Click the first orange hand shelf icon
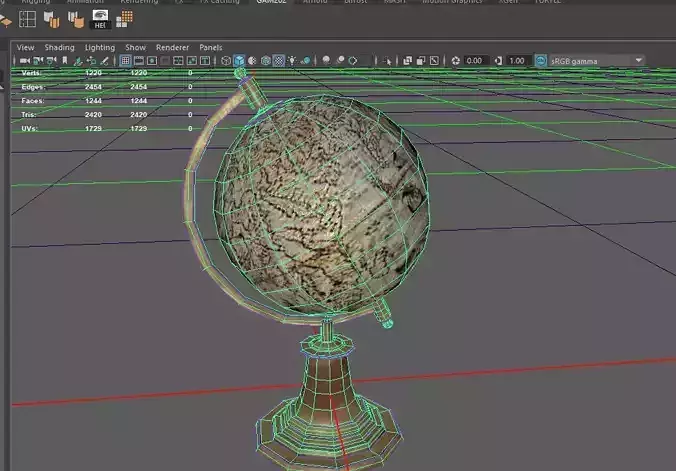The height and width of the screenshot is (471, 676). pyautogui.click(x=52, y=20)
